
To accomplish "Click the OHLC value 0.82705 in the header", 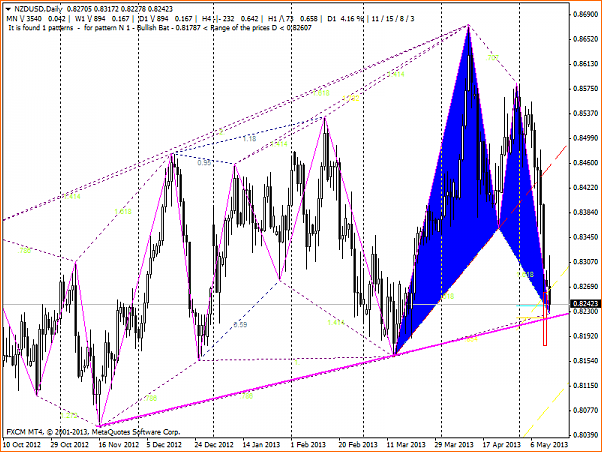I will [79, 9].
